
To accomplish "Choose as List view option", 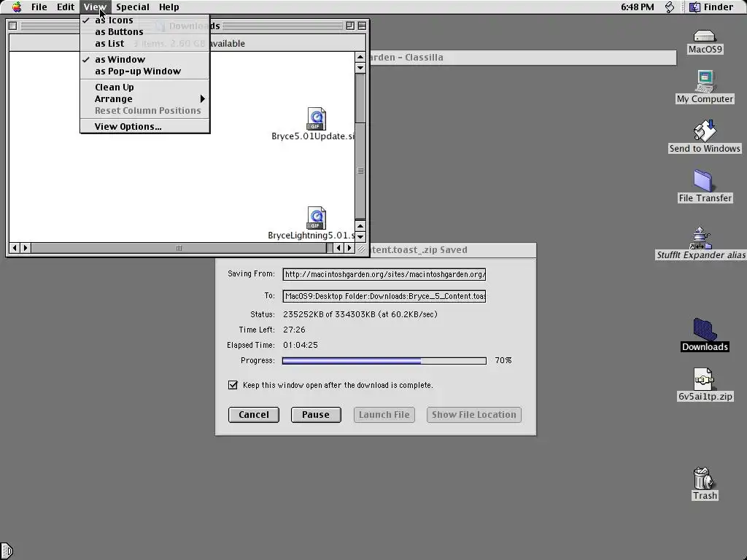I will point(145,43).
